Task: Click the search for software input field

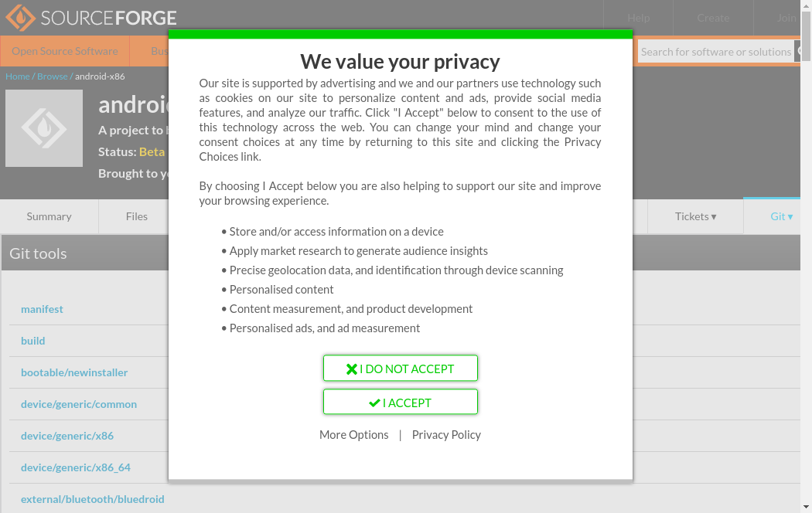Action: pos(715,52)
